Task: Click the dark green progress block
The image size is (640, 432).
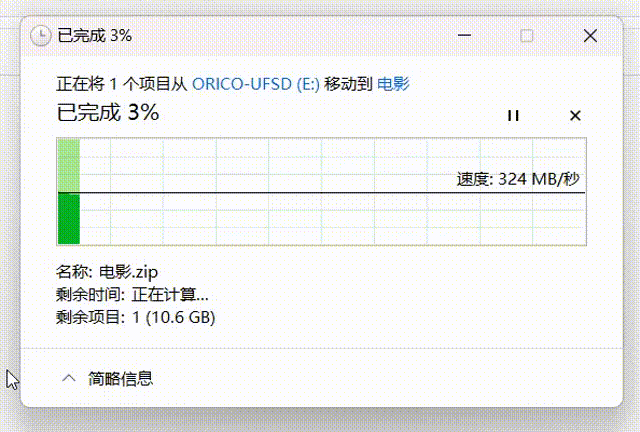Action: point(69,219)
